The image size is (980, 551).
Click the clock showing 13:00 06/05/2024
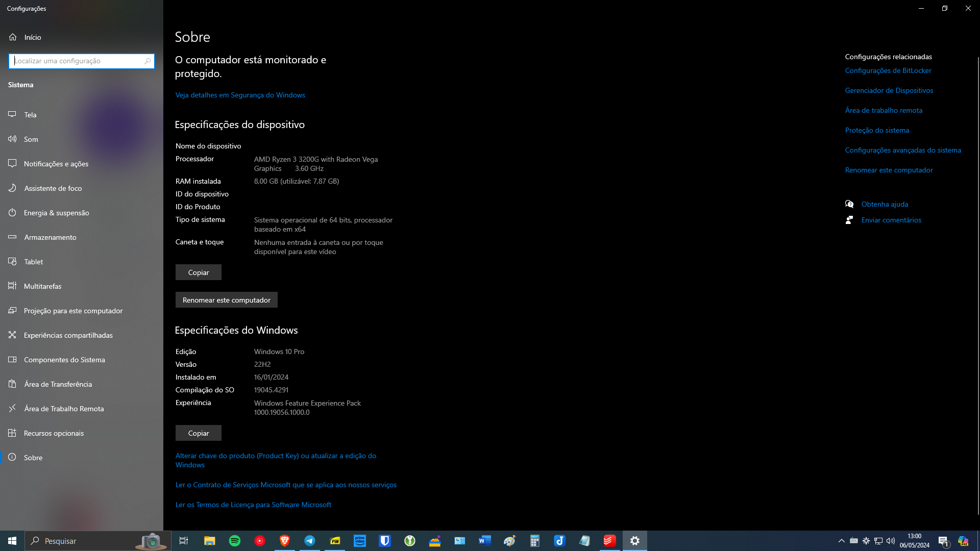pyautogui.click(x=915, y=541)
